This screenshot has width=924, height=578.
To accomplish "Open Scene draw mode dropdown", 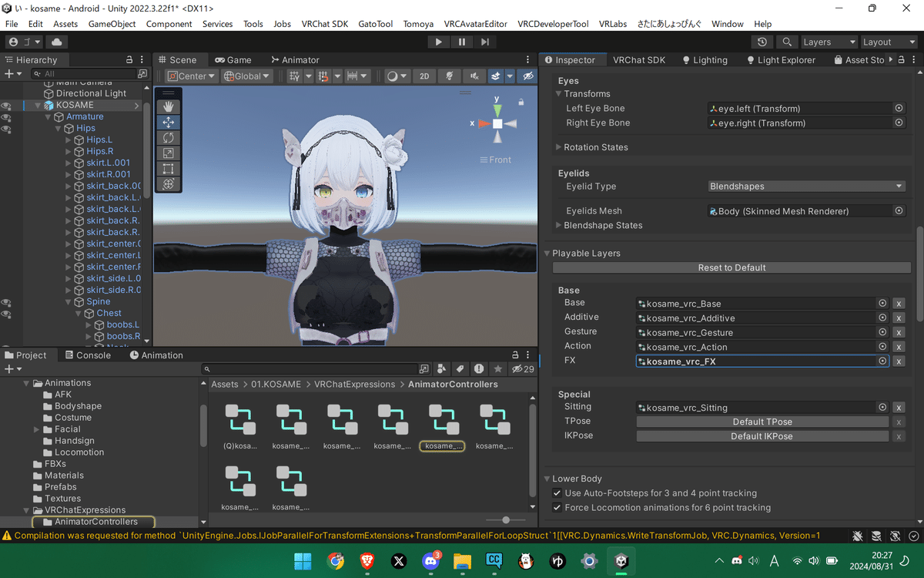I will tap(396, 76).
